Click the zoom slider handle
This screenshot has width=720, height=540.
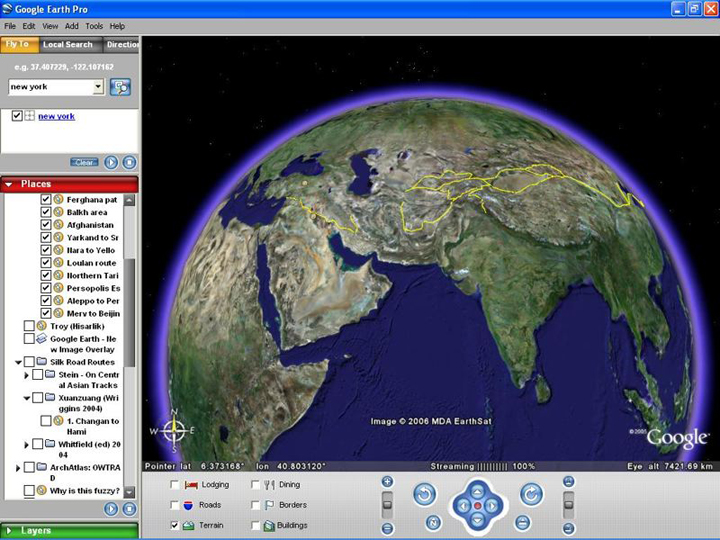(x=388, y=505)
